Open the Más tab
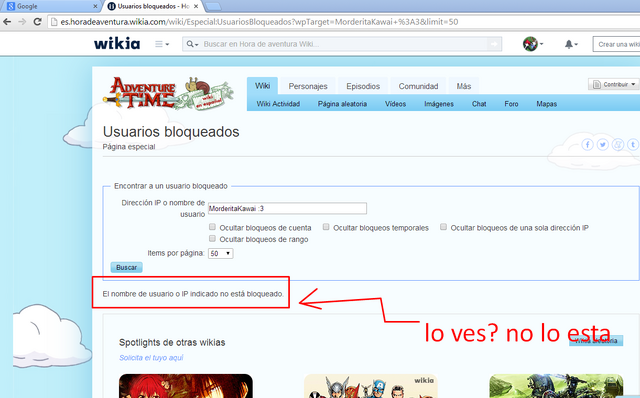 463,87
